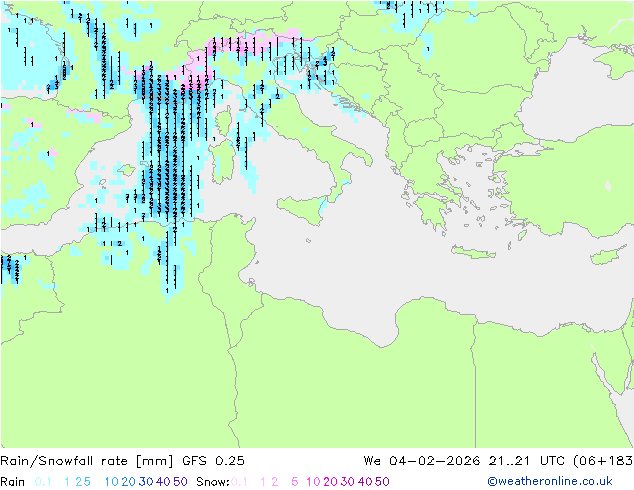Click the 'We 04-02-2026' forecast date
This screenshot has width=634, height=490.
coord(422,461)
